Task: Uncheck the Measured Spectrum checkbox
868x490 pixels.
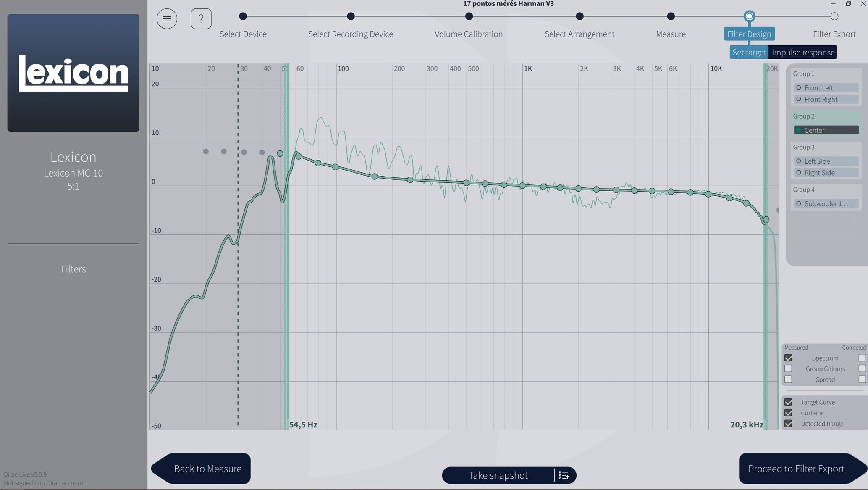Action: pos(788,358)
